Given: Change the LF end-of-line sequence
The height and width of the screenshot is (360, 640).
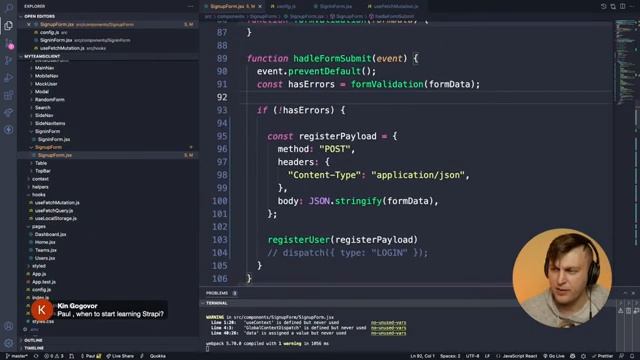Looking at the screenshot, I should [487, 356].
